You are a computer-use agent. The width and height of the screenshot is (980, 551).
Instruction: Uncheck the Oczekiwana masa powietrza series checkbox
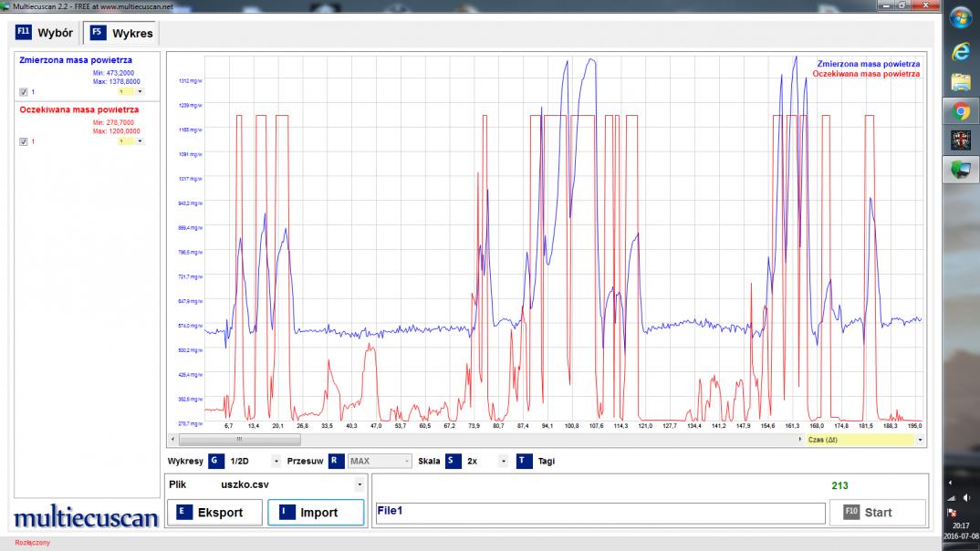tap(24, 141)
